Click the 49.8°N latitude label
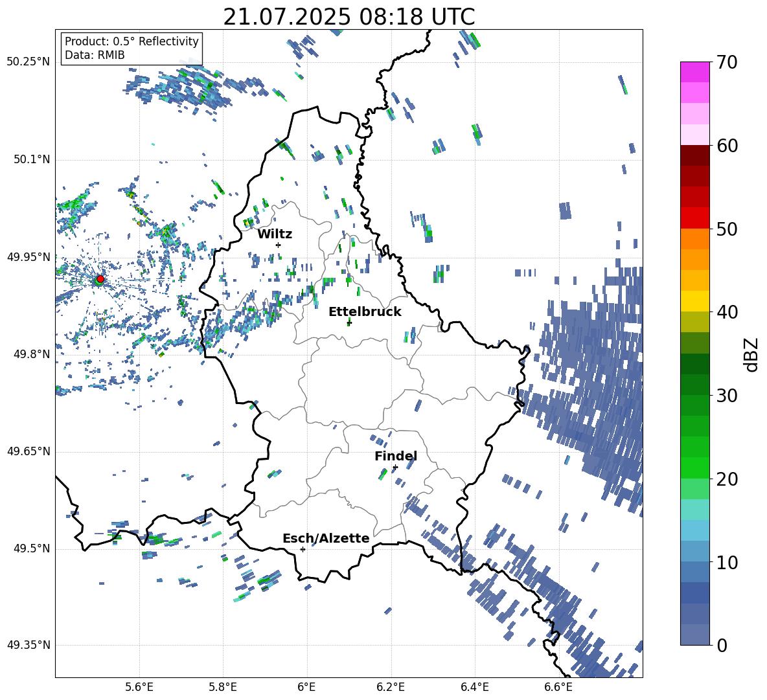Image resolution: width=767 pixels, height=700 pixels. 32,354
